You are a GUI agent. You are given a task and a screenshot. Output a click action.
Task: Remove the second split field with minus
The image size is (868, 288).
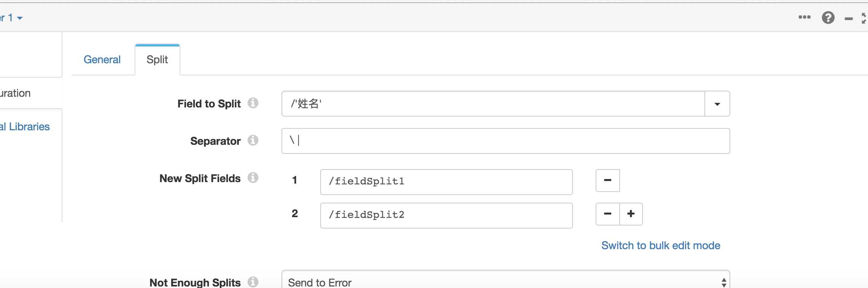pos(607,214)
